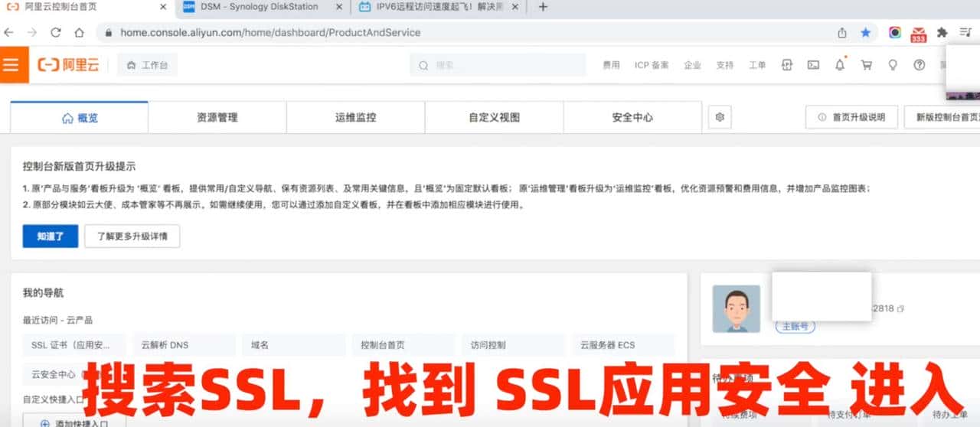The width and height of the screenshot is (980, 427).
Task: Go forward in browser history
Action: [32, 33]
